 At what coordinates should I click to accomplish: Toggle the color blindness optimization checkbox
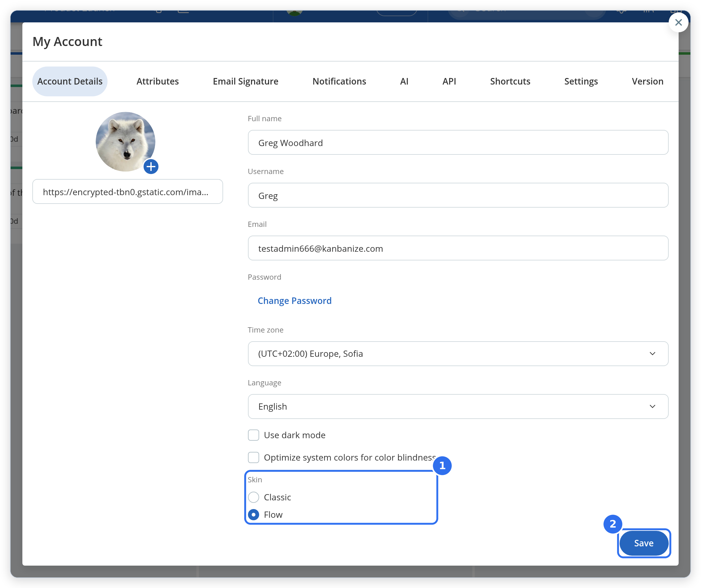click(x=253, y=457)
